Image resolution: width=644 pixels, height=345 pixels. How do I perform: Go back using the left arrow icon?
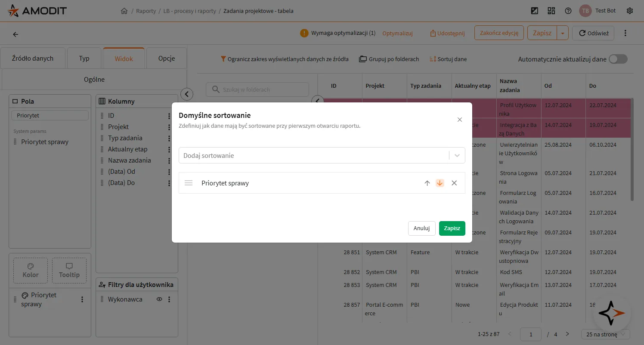[16, 34]
